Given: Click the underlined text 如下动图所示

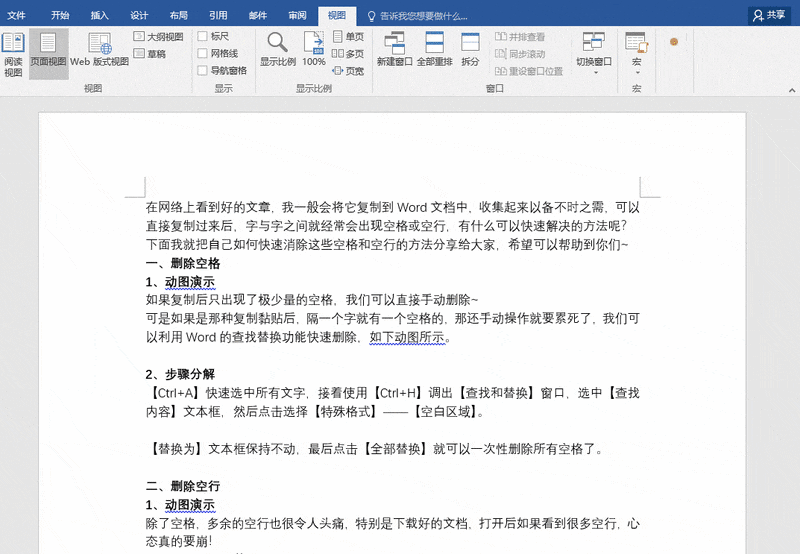Looking at the screenshot, I should pos(407,337).
